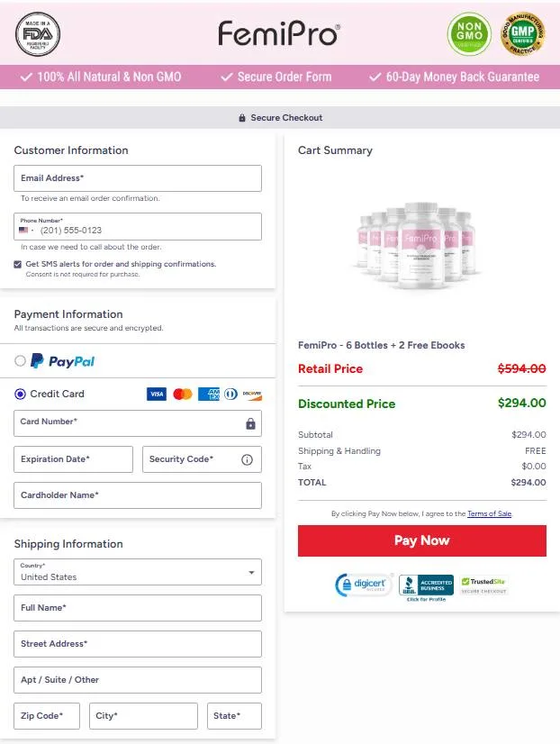Click the BBB Accredited Business badge
Viewport: 560px width, 744px height.
(426, 585)
